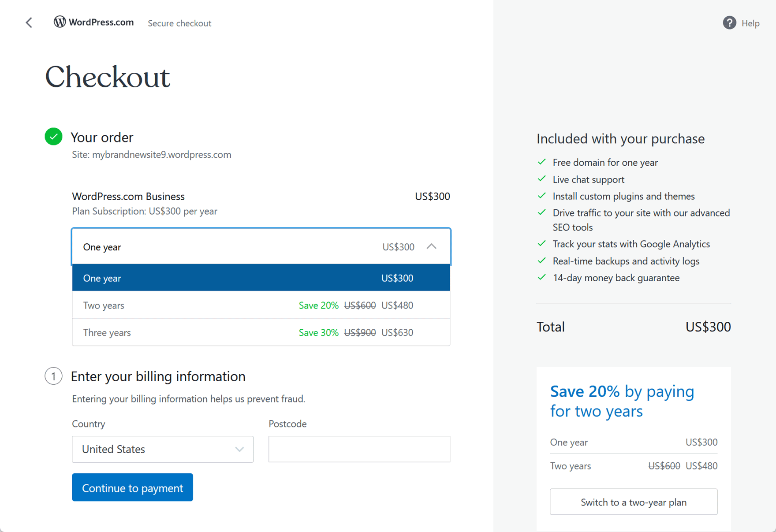This screenshot has width=776, height=532.
Task: Click Enter your billing information heading
Action: point(158,376)
